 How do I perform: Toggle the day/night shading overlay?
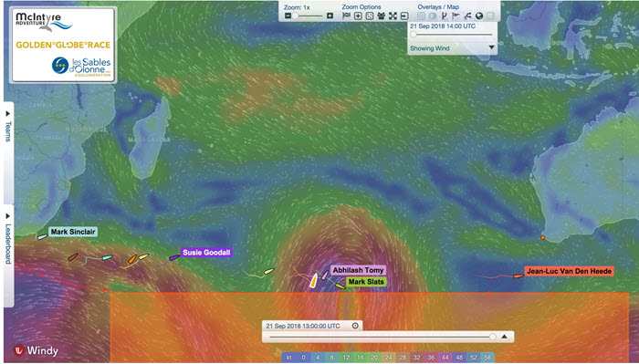pyautogui.click(x=433, y=16)
